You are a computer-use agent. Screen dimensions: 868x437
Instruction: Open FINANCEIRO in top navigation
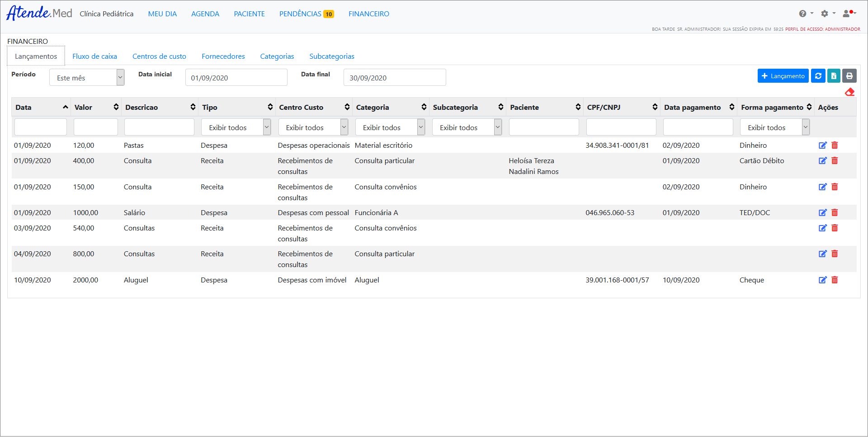[369, 14]
